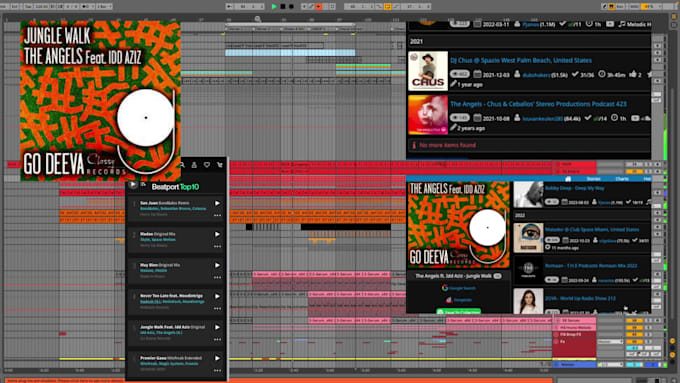
Task: Toggle activator of the second pink track
Action: (634, 327)
